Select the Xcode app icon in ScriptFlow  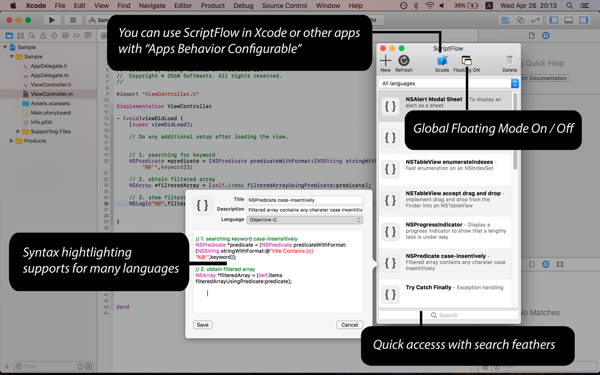click(x=442, y=60)
